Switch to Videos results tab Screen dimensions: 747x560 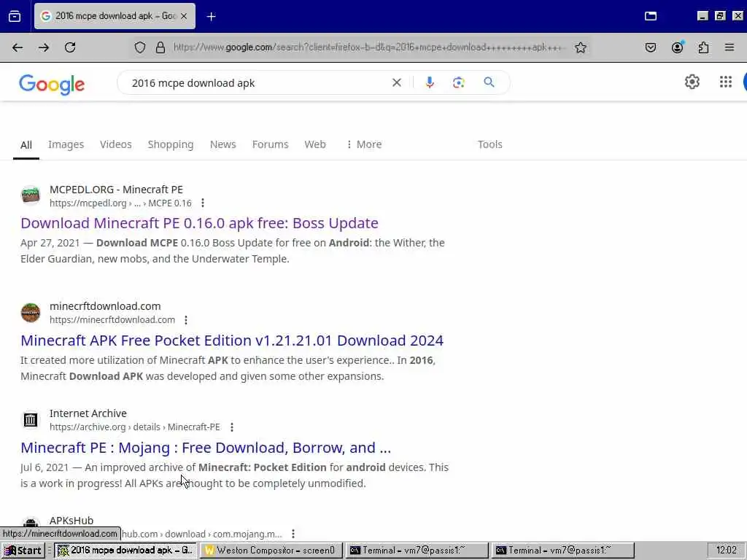tap(116, 144)
